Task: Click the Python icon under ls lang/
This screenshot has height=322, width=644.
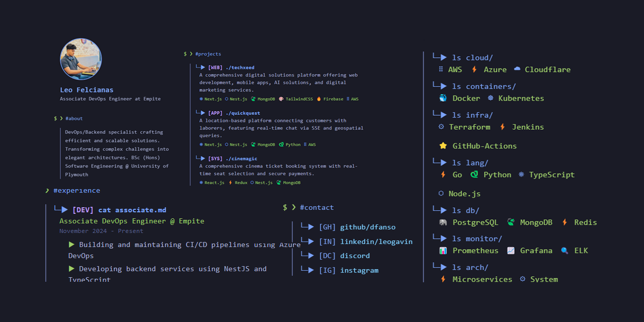Action: click(474, 175)
